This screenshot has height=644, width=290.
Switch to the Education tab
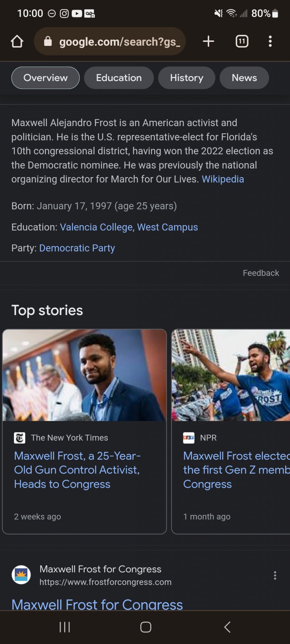[x=119, y=78]
